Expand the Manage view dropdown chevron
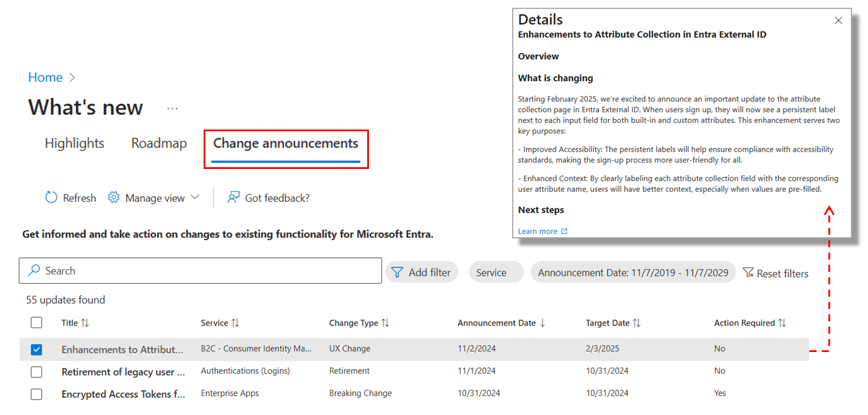This screenshot has width=868, height=415. pyautogui.click(x=196, y=197)
